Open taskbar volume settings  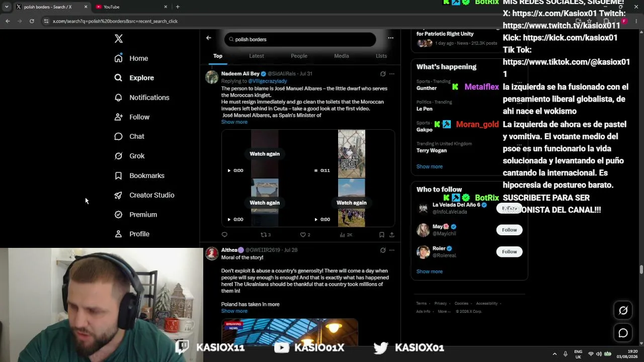[x=599, y=354]
